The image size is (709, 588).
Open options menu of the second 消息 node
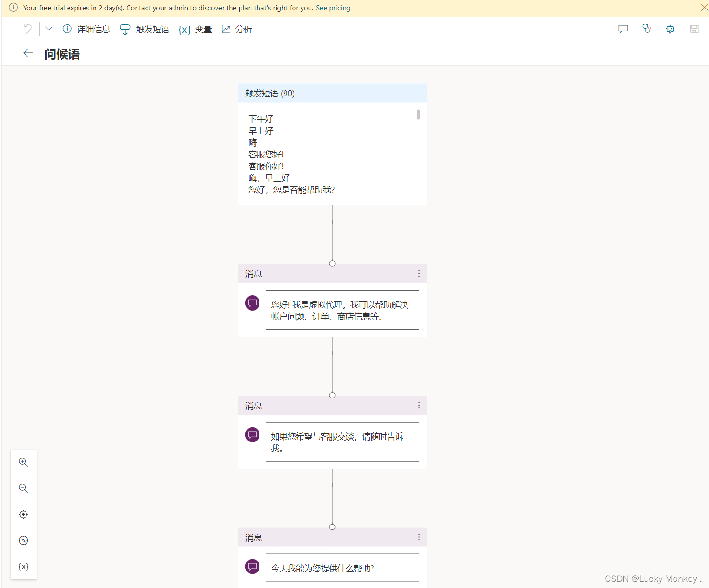click(419, 406)
